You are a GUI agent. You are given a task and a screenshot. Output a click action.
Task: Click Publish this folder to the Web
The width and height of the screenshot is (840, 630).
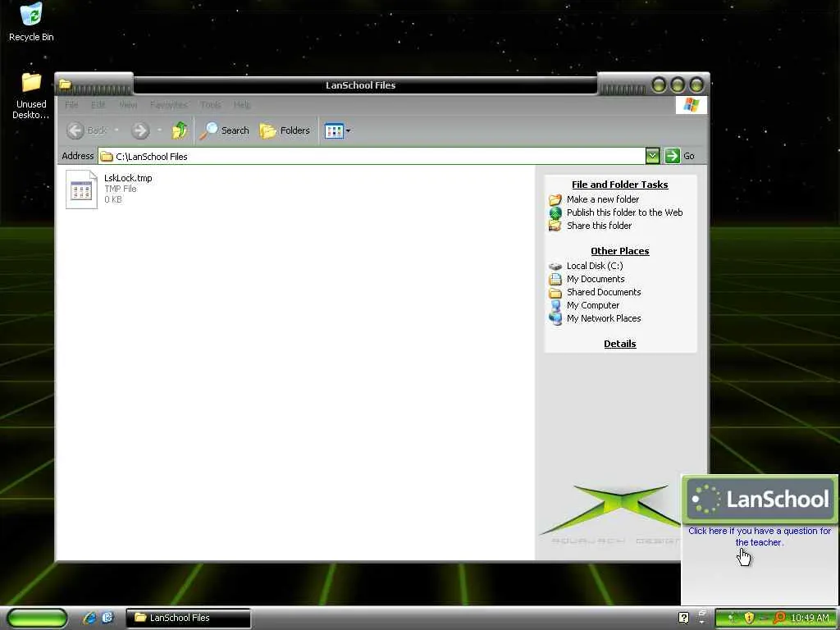point(624,212)
